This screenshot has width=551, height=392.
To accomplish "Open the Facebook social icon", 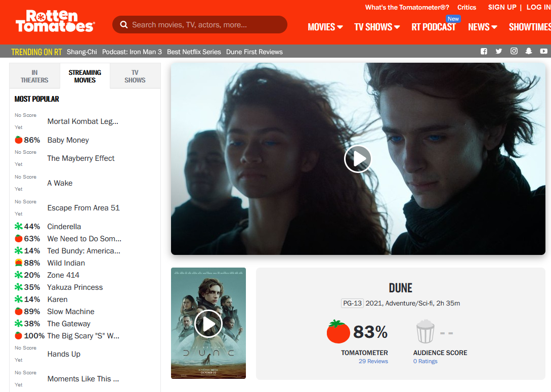I will point(484,51).
